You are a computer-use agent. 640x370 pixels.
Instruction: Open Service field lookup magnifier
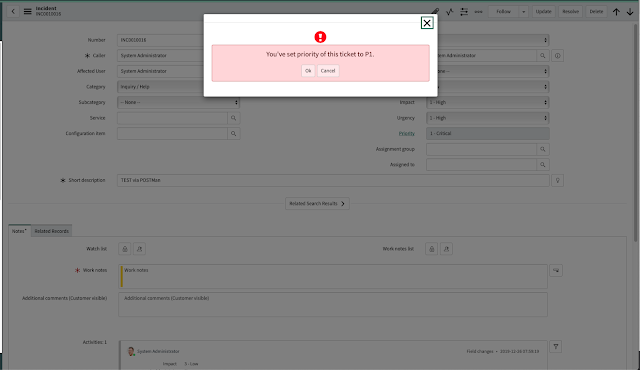[233, 118]
